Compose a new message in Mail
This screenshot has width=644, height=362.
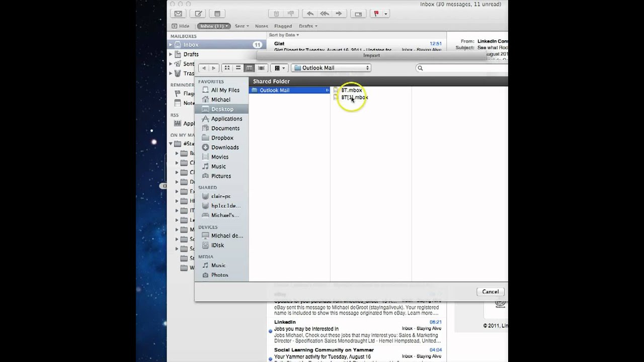[x=198, y=14]
